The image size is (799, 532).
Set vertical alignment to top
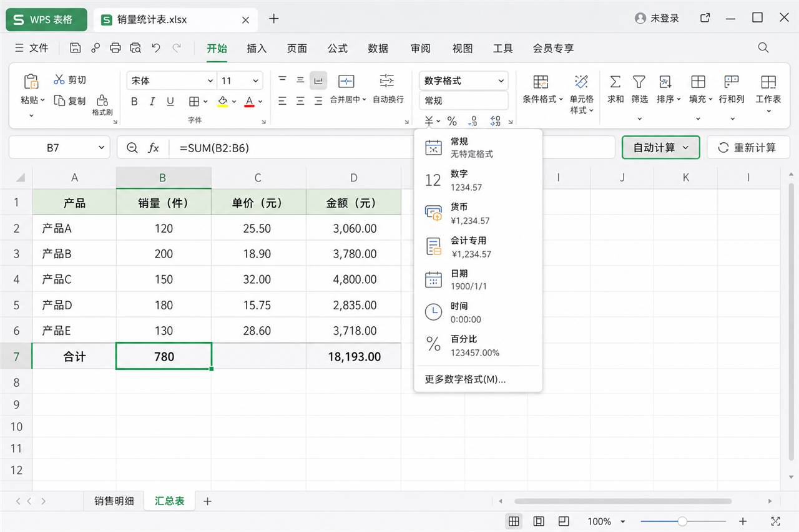282,80
